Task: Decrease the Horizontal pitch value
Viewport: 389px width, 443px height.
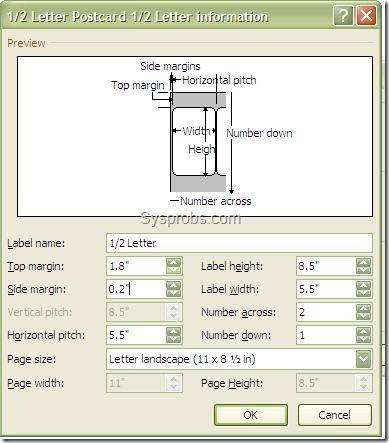Action: (x=173, y=339)
